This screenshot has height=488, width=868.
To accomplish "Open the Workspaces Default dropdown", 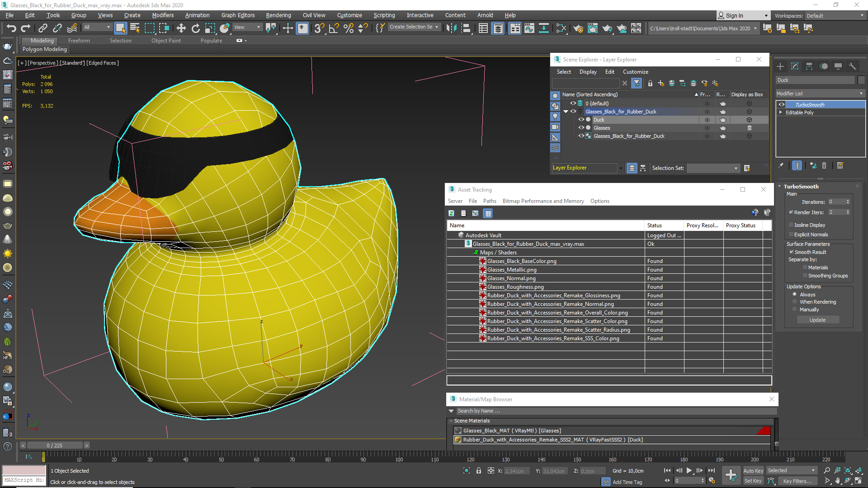I will (835, 16).
